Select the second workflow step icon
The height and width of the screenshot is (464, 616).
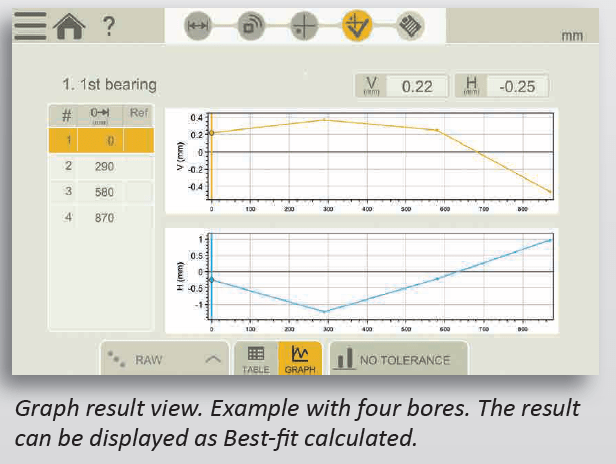(x=250, y=27)
